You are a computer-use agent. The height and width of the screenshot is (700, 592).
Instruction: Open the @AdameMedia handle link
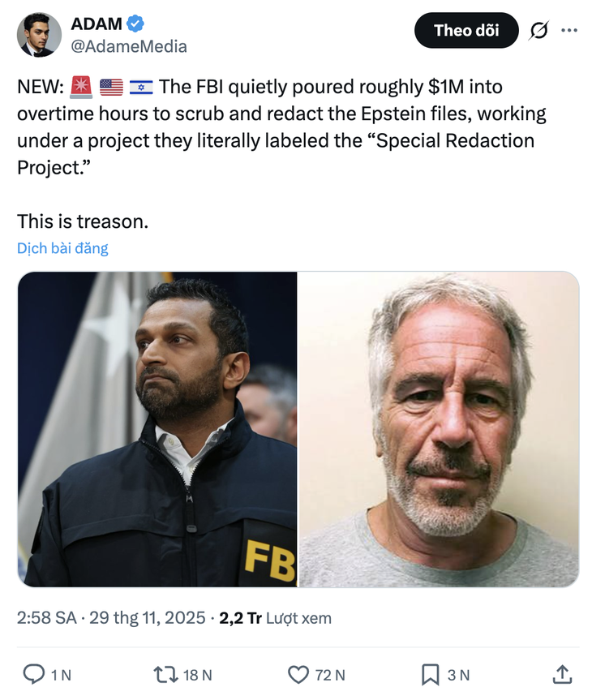tap(129, 46)
